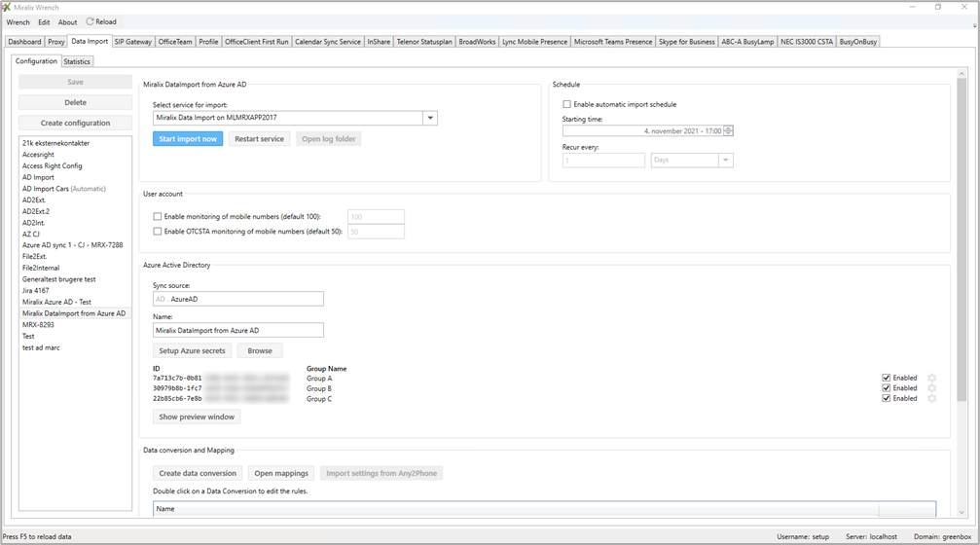Open the Wrench menu
The width and height of the screenshot is (980, 545).
pos(18,21)
